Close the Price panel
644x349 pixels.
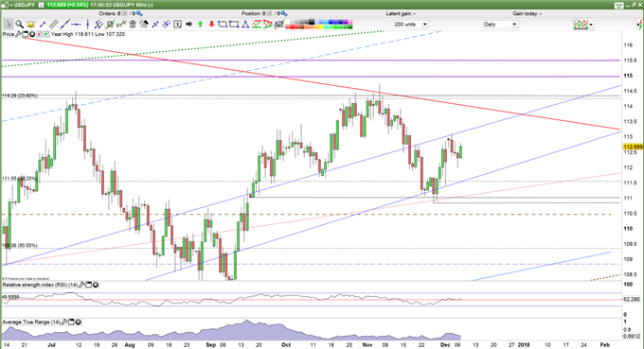click(32, 34)
